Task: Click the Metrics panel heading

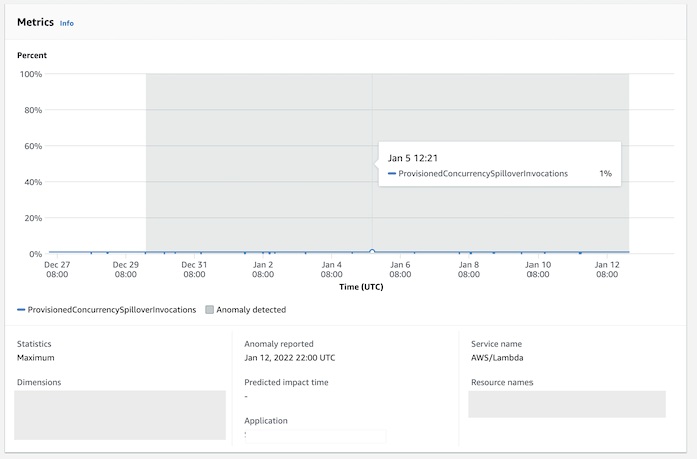Action: pyautogui.click(x=35, y=22)
